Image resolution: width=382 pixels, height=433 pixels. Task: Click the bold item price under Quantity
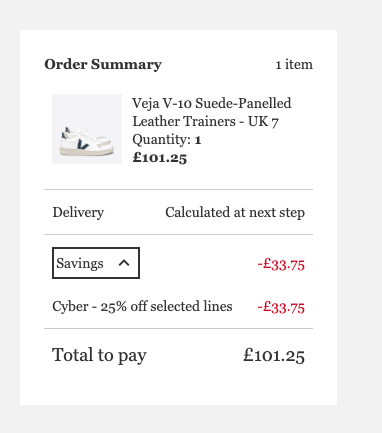pos(160,158)
